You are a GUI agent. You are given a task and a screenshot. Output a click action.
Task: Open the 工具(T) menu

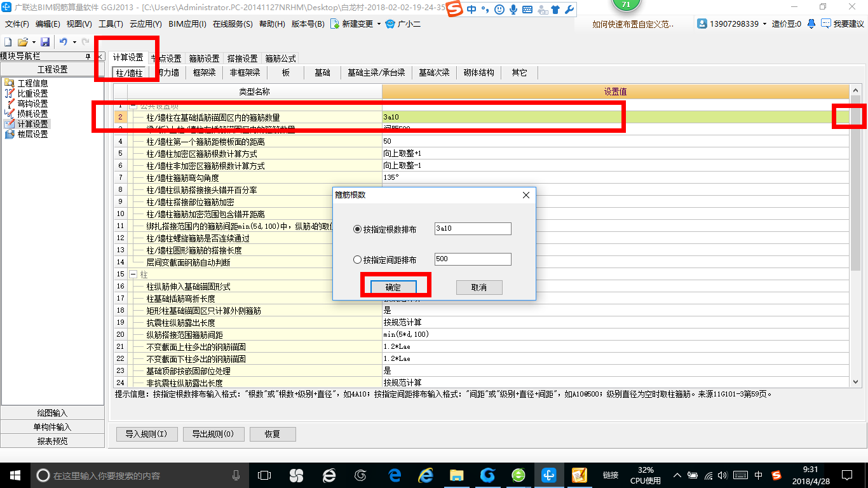pos(111,24)
